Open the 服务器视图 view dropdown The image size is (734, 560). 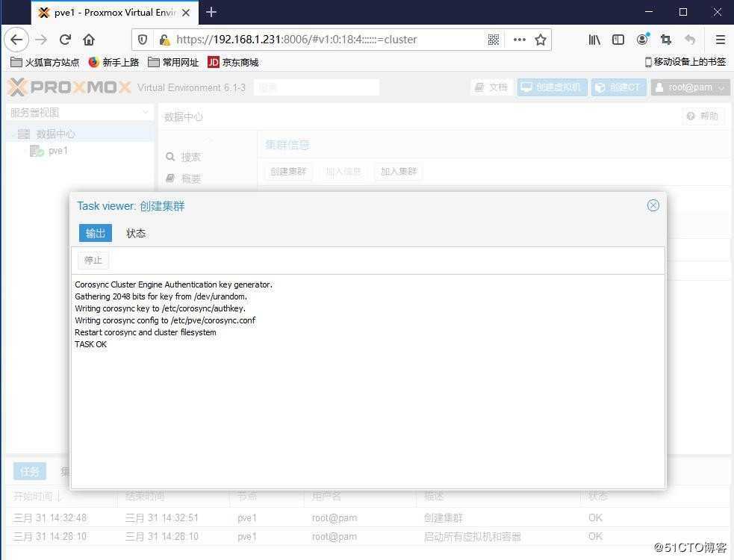pos(80,113)
